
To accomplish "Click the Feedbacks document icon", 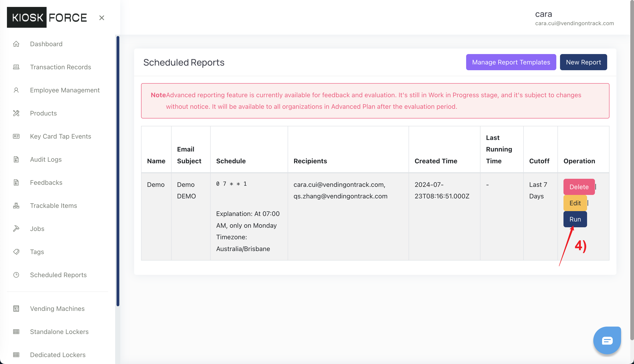I will (16, 182).
